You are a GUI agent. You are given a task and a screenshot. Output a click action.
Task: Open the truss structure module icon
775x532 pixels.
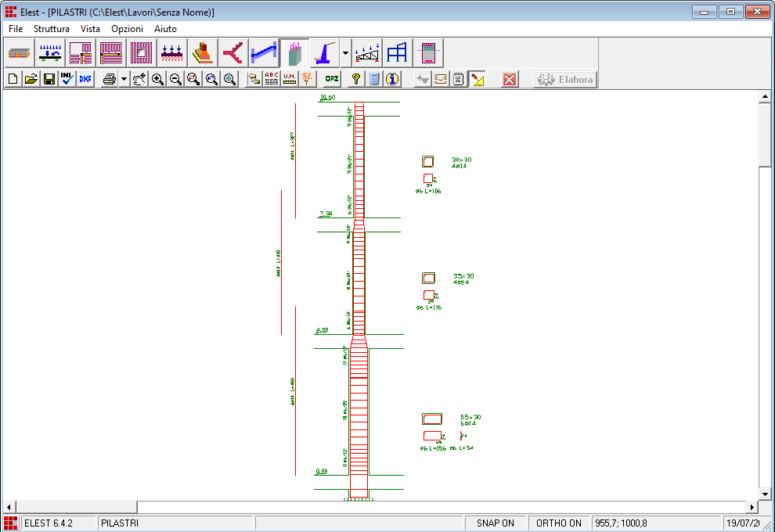click(x=367, y=53)
